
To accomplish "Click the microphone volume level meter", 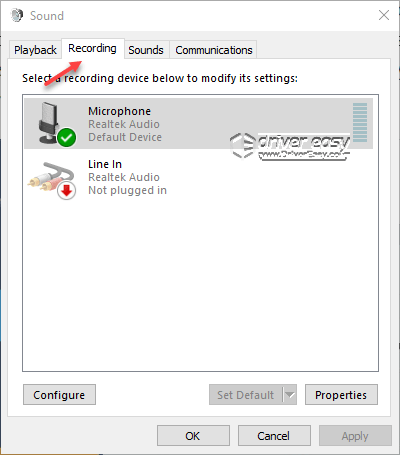I will [360, 122].
